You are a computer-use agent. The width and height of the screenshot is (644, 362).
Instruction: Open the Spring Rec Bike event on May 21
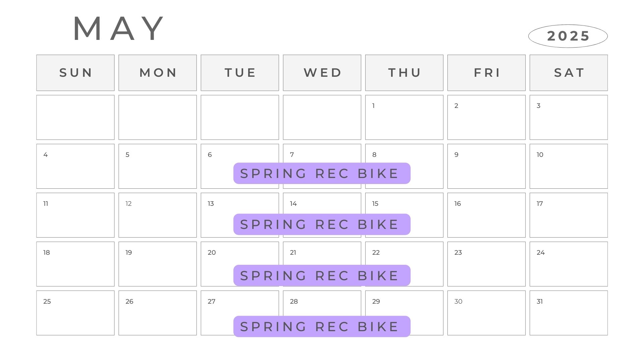pos(322,276)
